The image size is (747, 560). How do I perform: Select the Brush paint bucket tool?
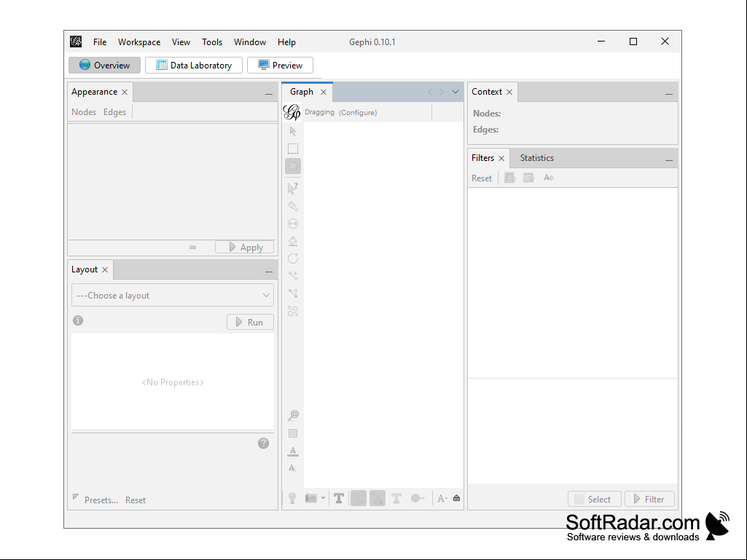tap(293, 241)
